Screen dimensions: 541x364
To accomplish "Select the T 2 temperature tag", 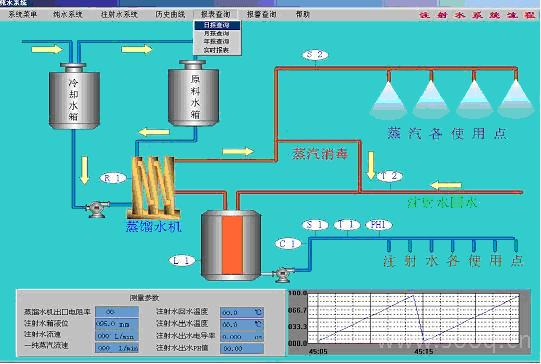I will tap(389, 176).
